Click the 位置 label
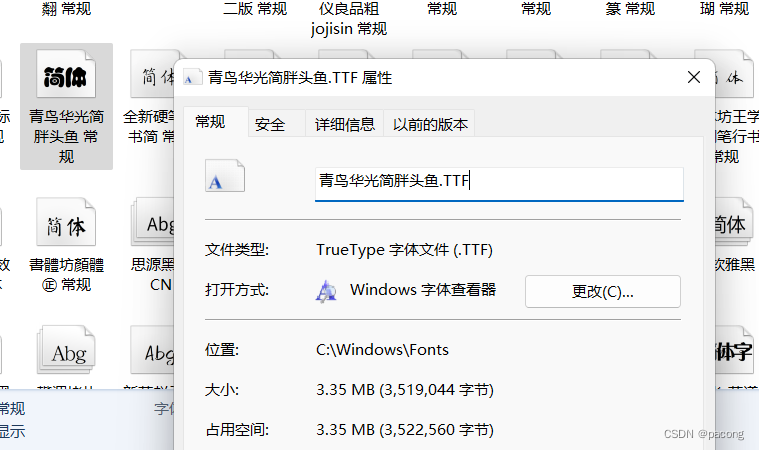The width and height of the screenshot is (759, 450). pyautogui.click(x=222, y=350)
